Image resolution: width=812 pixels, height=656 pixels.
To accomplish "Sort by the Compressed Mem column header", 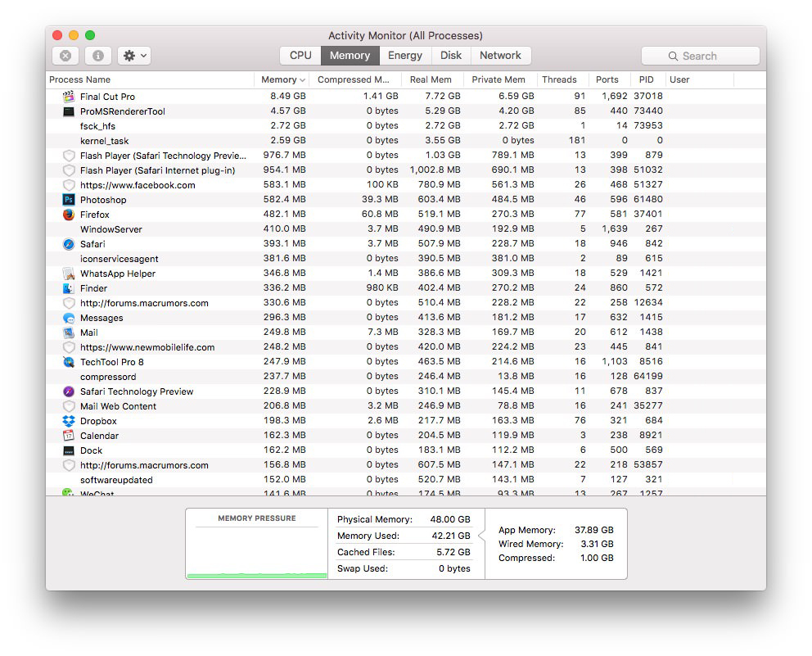I will tap(356, 79).
